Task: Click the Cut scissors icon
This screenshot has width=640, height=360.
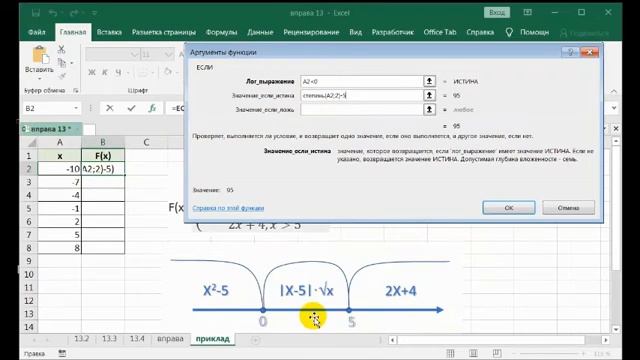Action: [x=62, y=49]
